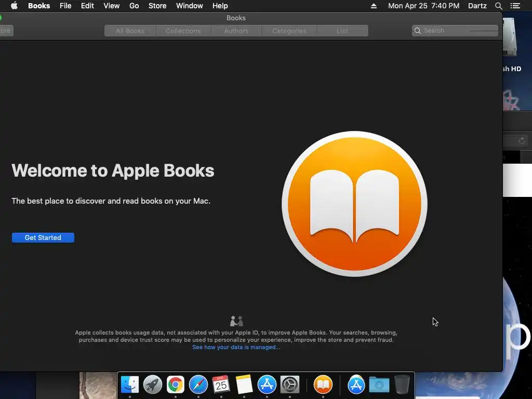Open Applications folder stack in Dock
The width and height of the screenshot is (532, 399).
pos(356,384)
